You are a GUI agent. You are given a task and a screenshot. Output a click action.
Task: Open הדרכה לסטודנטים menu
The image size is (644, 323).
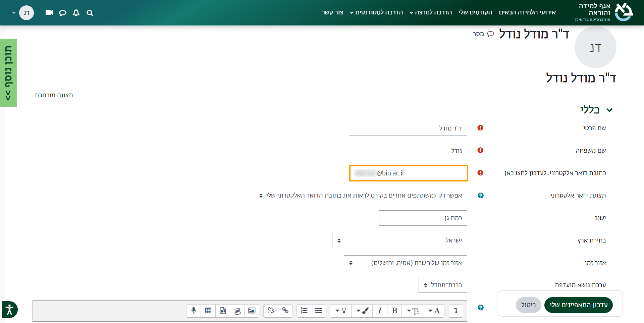[376, 12]
